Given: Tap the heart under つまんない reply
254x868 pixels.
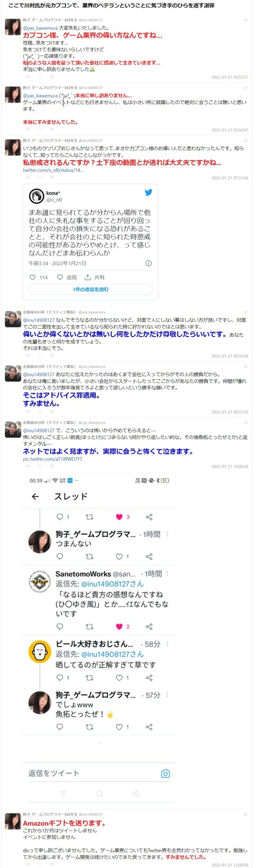Looking at the screenshot, I should coord(119,556).
